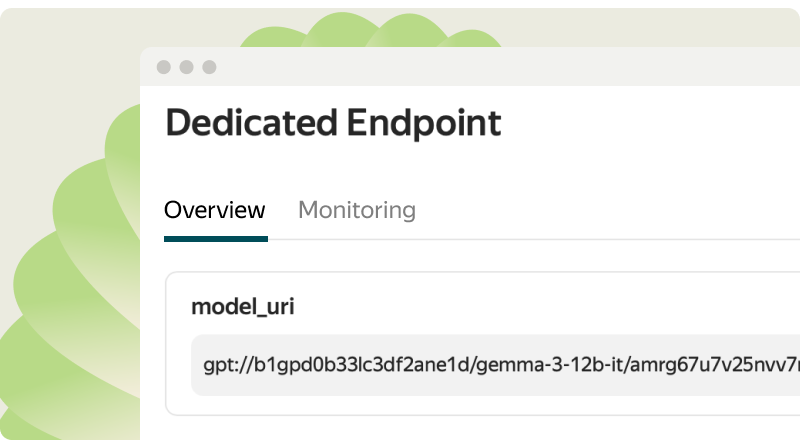
Task: Click the Dedicated Endpoint heading
Action: coord(333,124)
